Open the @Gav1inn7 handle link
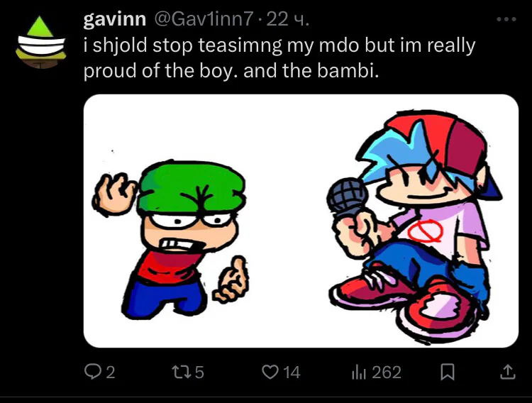This screenshot has width=532, height=403. pos(204,19)
